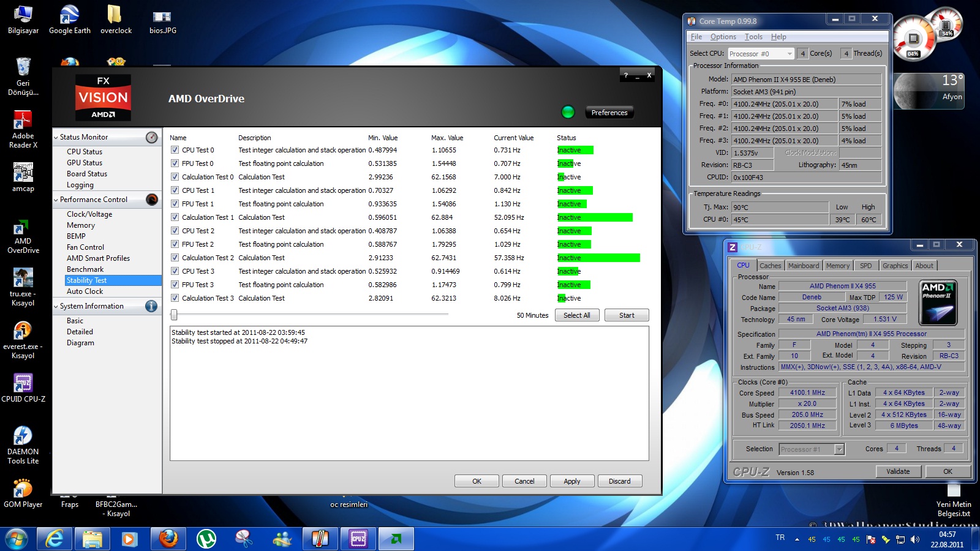Click the Apply button in OverDrive
Image resolution: width=980 pixels, height=551 pixels.
click(572, 481)
